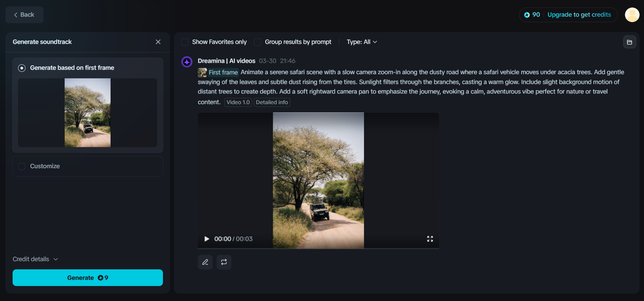Image resolution: width=644 pixels, height=301 pixels.
Task: Enable Group results by prompt checkbox
Action: click(258, 42)
